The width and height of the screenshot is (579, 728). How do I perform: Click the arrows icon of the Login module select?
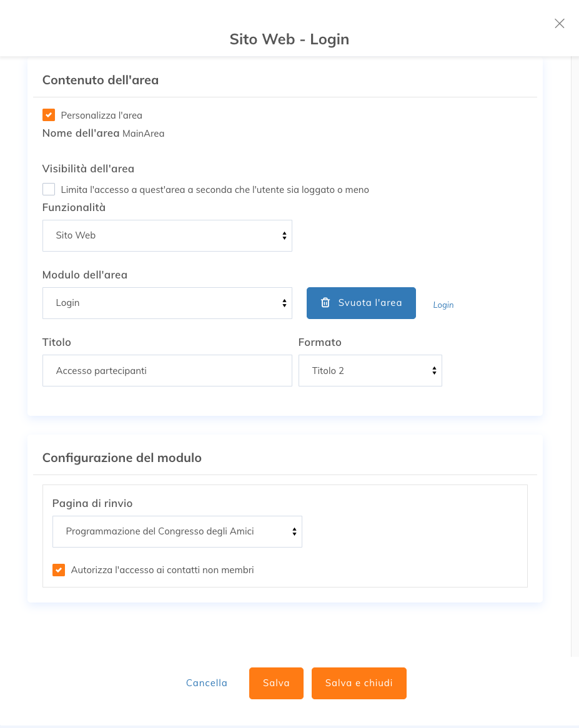(x=284, y=303)
